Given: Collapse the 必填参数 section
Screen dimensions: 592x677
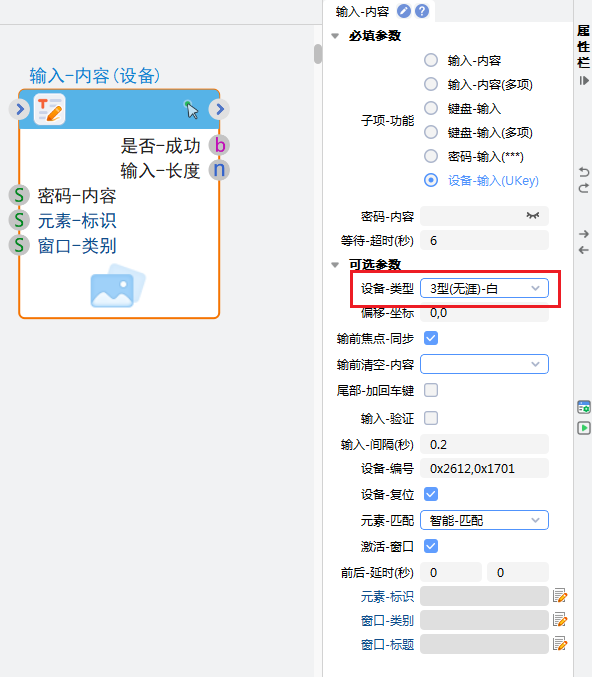Looking at the screenshot, I should tap(335, 36).
